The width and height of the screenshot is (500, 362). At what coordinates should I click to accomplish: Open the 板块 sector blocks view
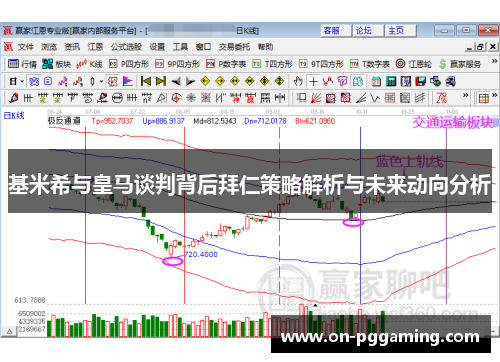57,64
